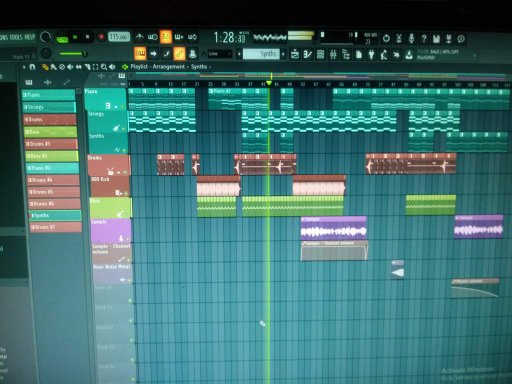The image size is (512, 384).
Task: Toggle the metronome
Action: (139, 37)
